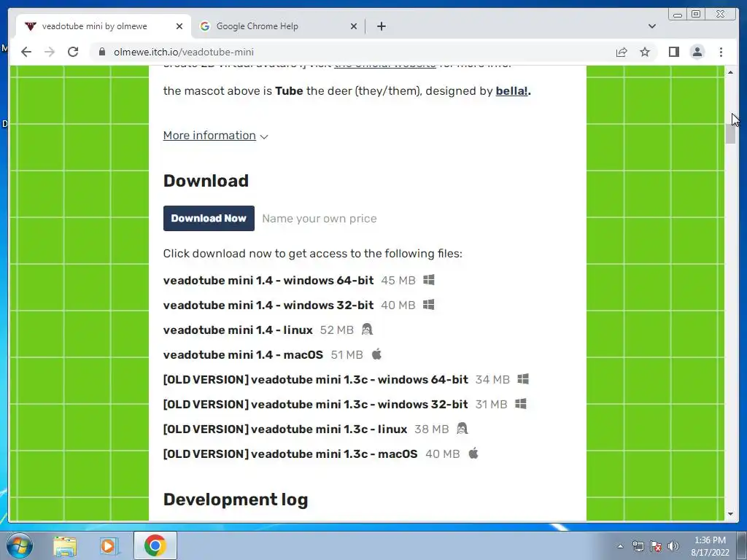The image size is (747, 560).
Task: Click Apple icon beside 1.4 macOS
Action: point(376,354)
